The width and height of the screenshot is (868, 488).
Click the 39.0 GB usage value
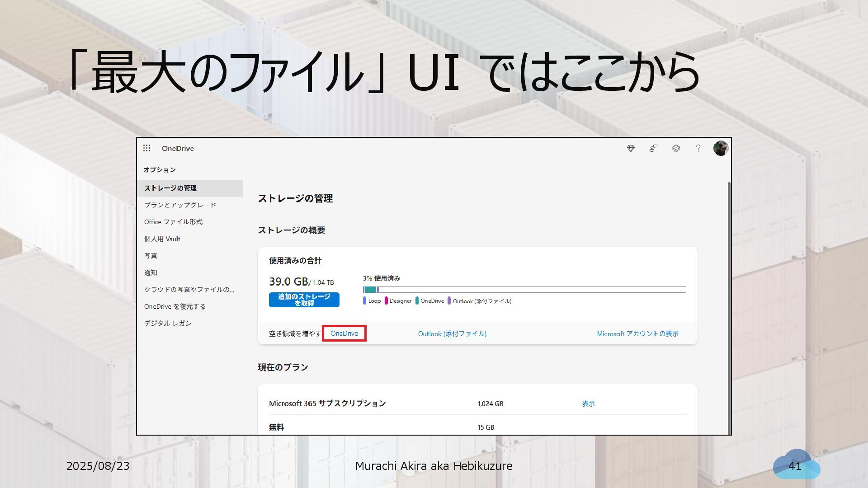288,282
